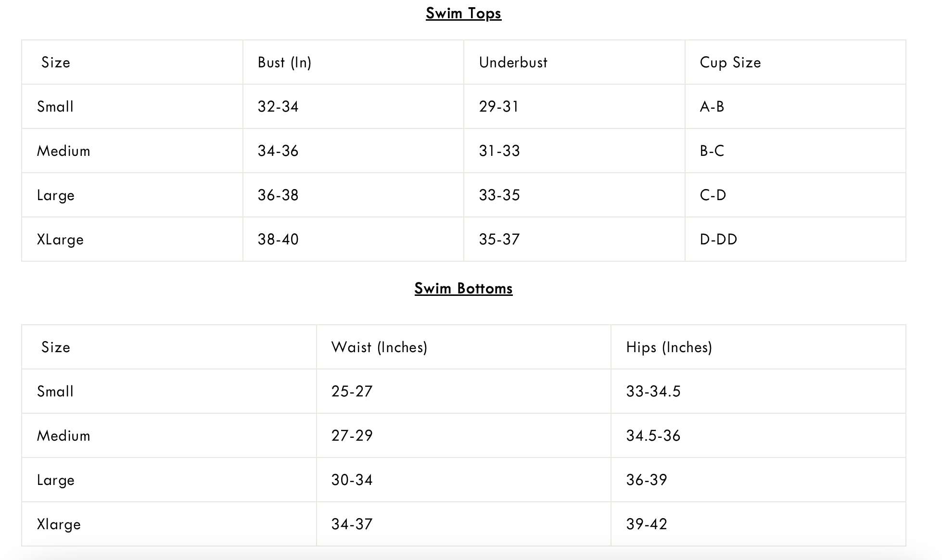Click the XLarge label in Swim Tops

coord(60,240)
